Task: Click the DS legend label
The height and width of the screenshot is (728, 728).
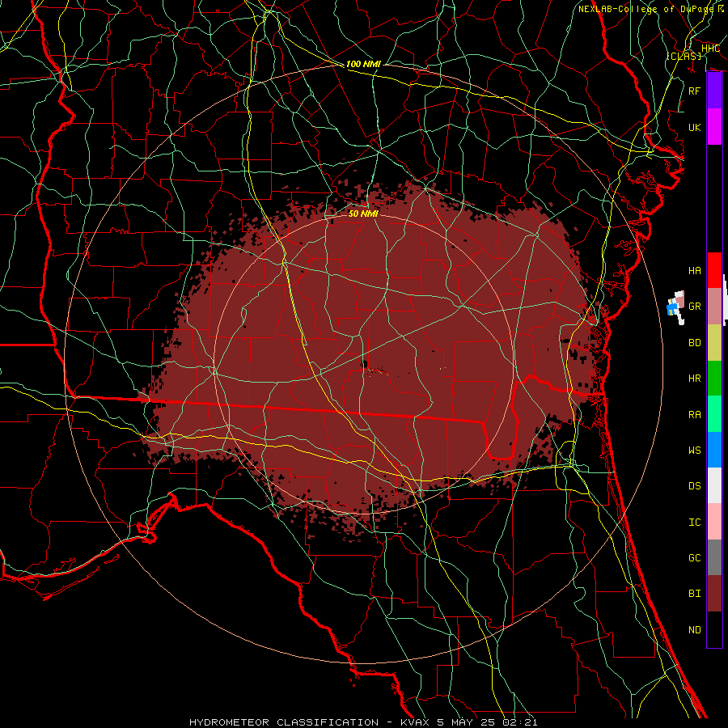Action: [x=695, y=486]
